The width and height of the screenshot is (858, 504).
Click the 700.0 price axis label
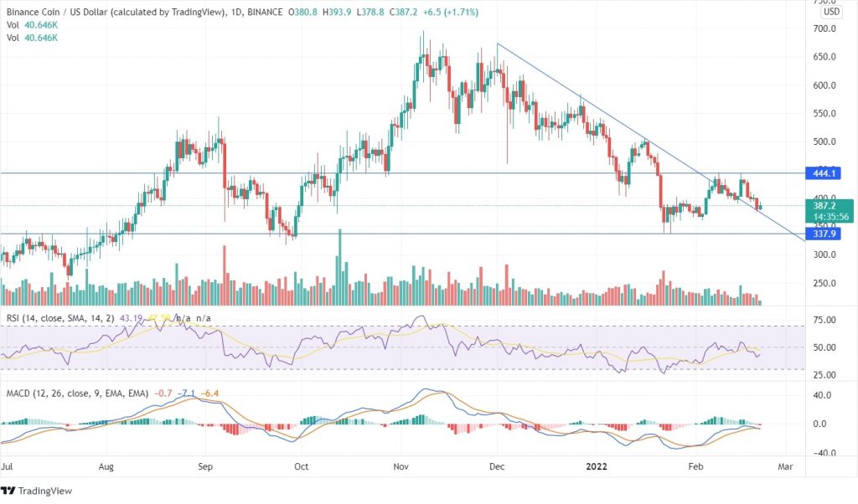pyautogui.click(x=824, y=28)
